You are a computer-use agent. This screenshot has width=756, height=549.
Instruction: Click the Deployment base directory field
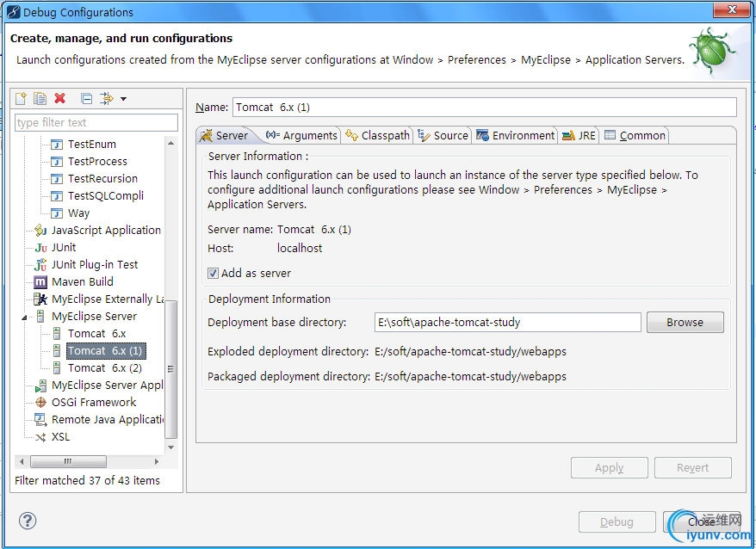pyautogui.click(x=508, y=323)
